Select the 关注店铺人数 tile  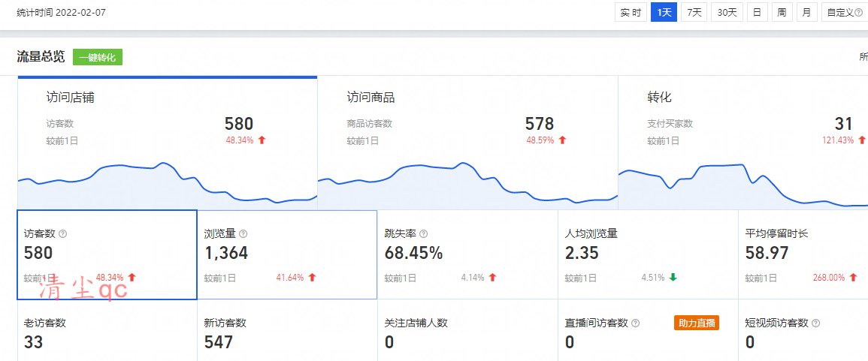(467, 330)
